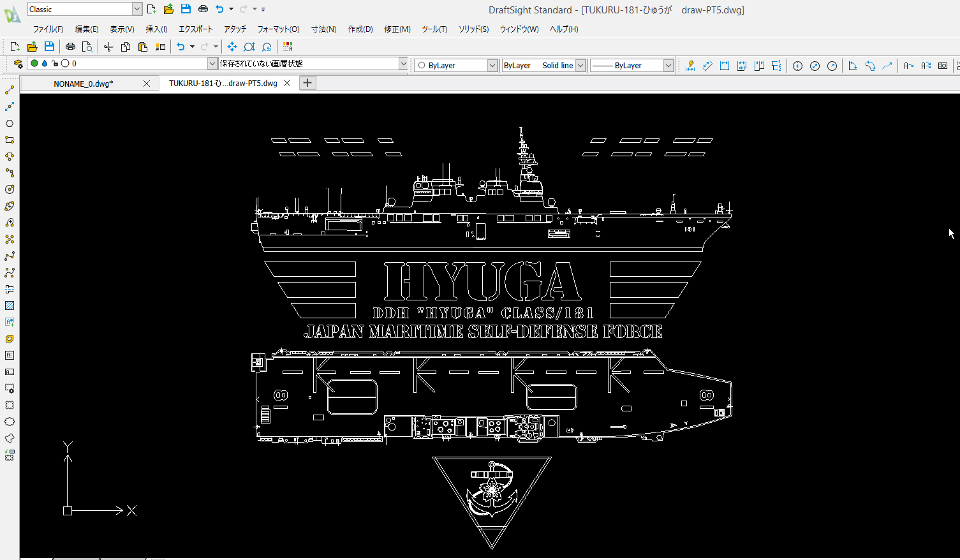The height and width of the screenshot is (560, 960).
Task: Click the title bar Print icon
Action: pos(203,9)
